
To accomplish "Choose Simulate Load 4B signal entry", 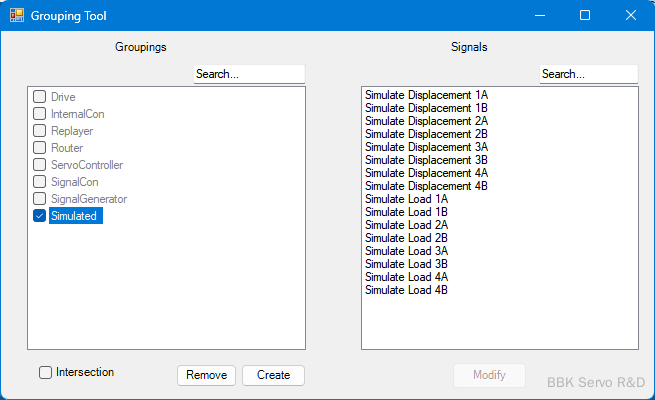I will 406,290.
